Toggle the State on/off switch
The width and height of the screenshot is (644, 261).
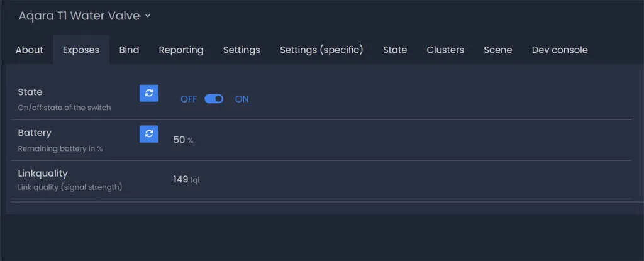click(x=214, y=99)
